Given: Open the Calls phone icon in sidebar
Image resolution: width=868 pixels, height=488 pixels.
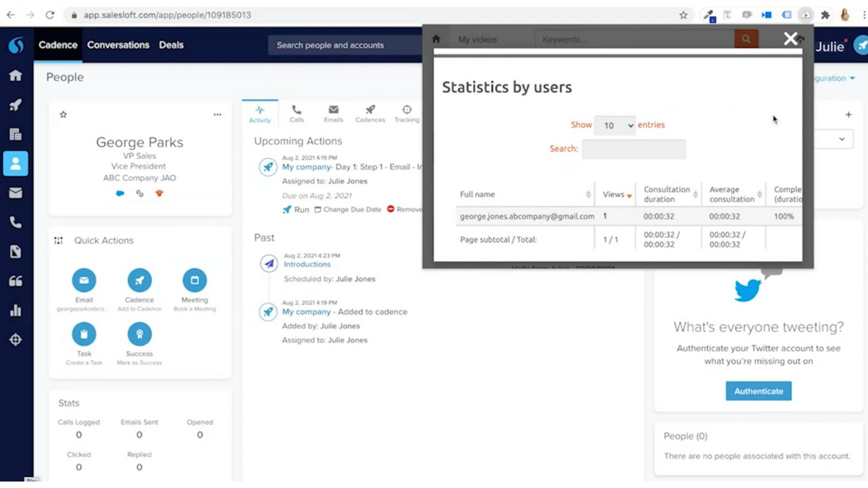Looking at the screenshot, I should coord(15,223).
